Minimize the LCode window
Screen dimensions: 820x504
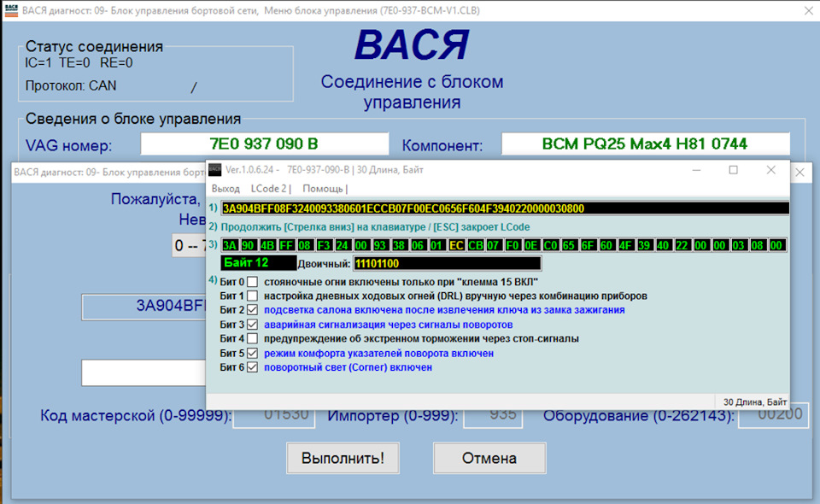pos(696,170)
